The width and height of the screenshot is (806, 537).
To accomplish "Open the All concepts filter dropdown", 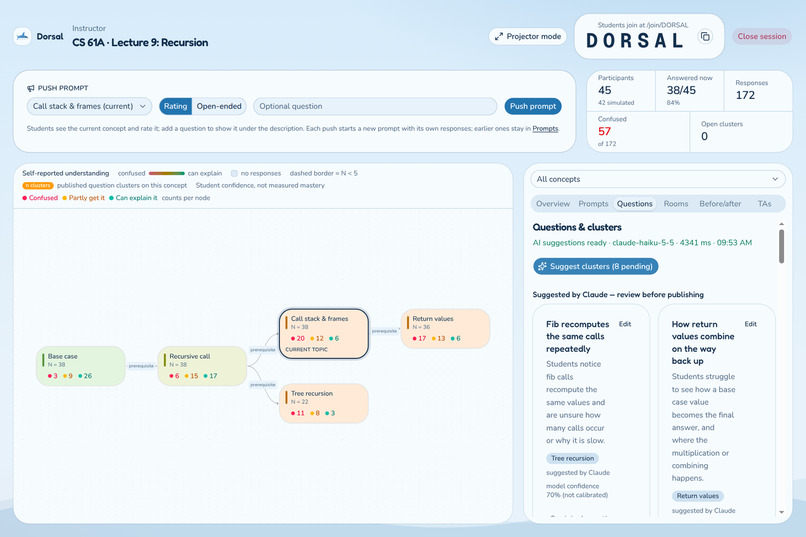I will click(658, 179).
